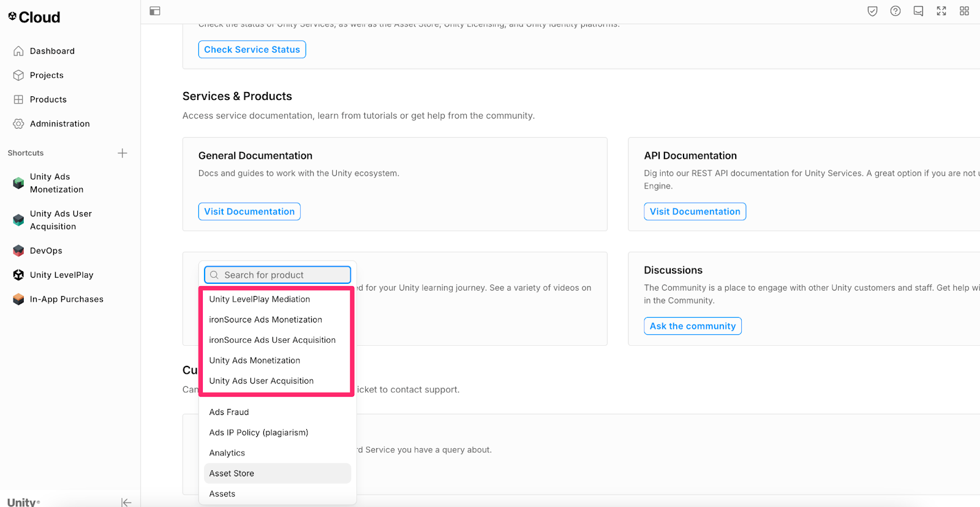This screenshot has width=980, height=507.
Task: Open the apps grid icon
Action: (964, 11)
